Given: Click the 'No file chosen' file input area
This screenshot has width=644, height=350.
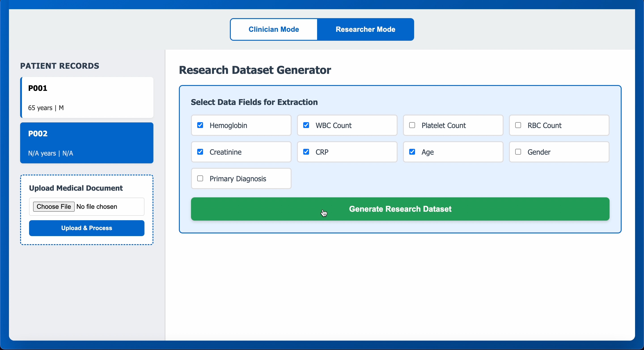Looking at the screenshot, I should 97,207.
